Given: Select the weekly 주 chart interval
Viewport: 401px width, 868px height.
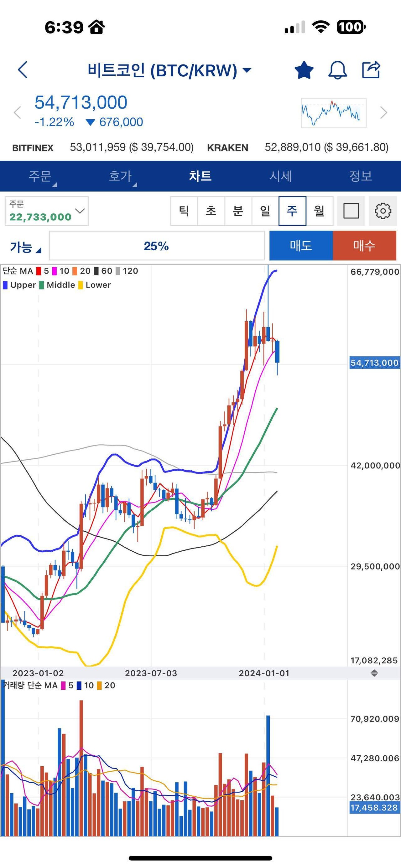Looking at the screenshot, I should pyautogui.click(x=292, y=211).
